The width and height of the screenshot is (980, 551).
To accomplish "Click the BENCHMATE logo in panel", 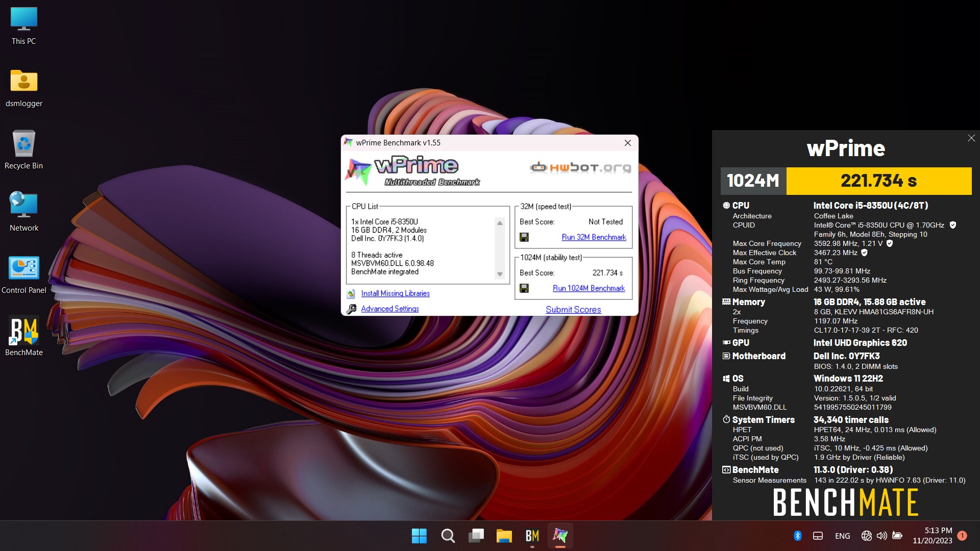I will click(x=846, y=503).
